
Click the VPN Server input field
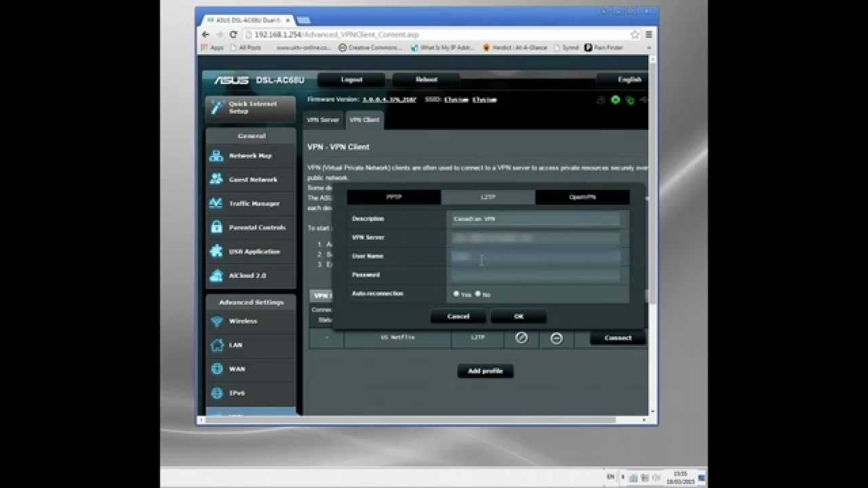tap(536, 238)
